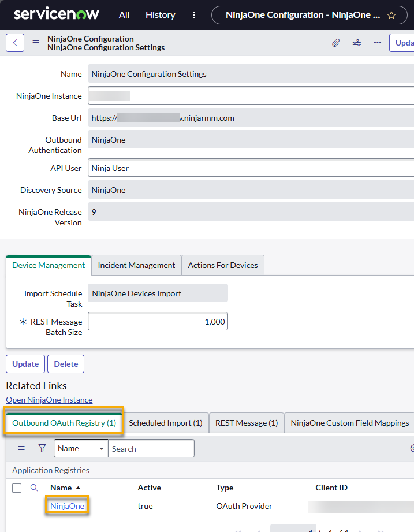This screenshot has width=414, height=532.
Task: Click the more options ellipsis icon
Action: point(378,43)
